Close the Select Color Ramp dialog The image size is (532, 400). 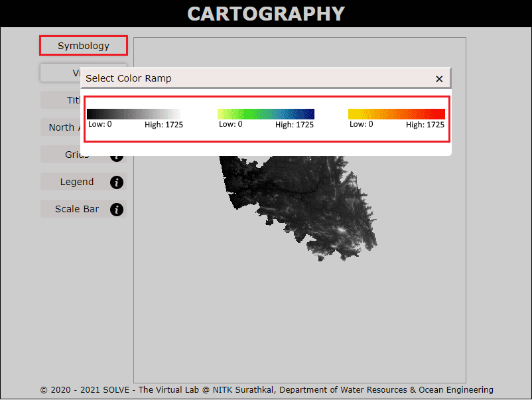[x=439, y=78]
